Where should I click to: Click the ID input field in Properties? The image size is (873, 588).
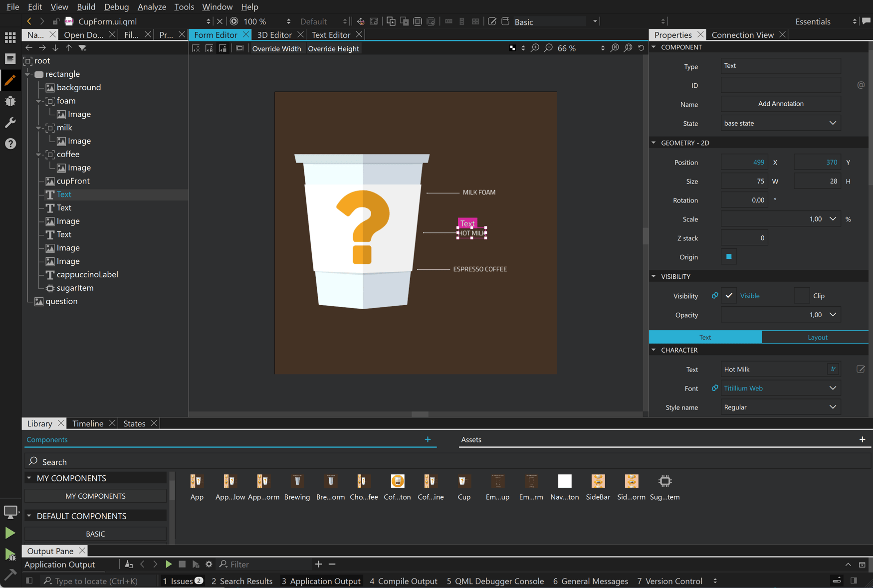pos(780,85)
